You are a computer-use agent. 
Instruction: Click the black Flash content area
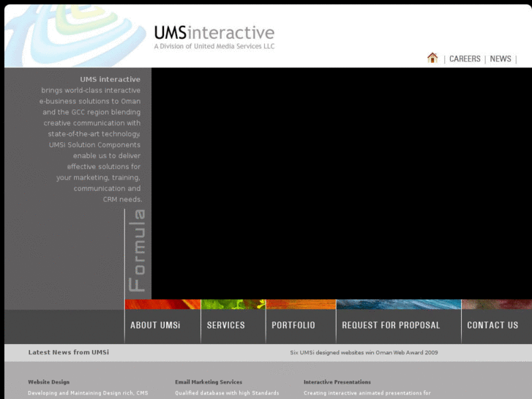[342, 183]
